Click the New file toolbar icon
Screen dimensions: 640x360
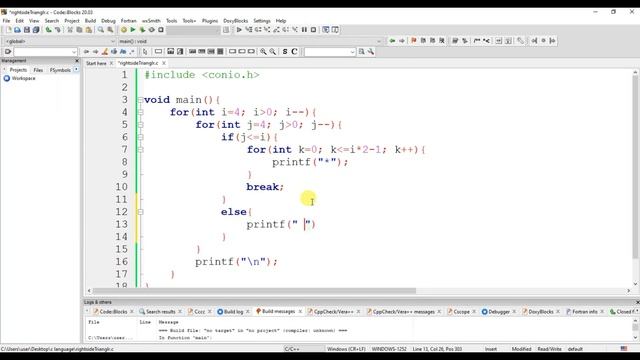point(9,30)
